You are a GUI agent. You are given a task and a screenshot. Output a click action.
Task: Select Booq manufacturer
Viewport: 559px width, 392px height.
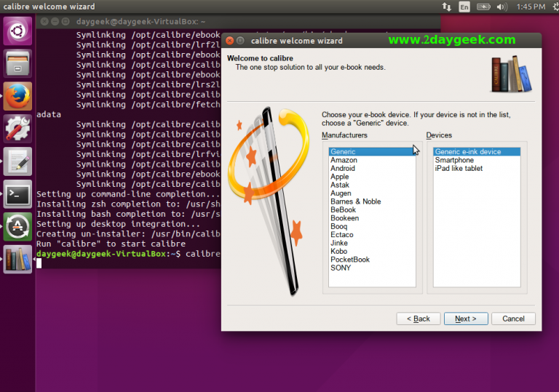[372, 226]
